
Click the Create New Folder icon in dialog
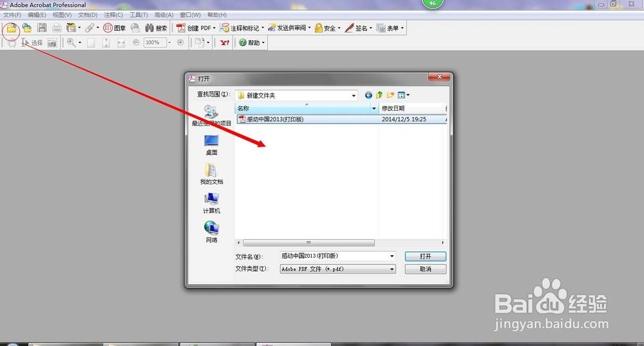pos(390,95)
